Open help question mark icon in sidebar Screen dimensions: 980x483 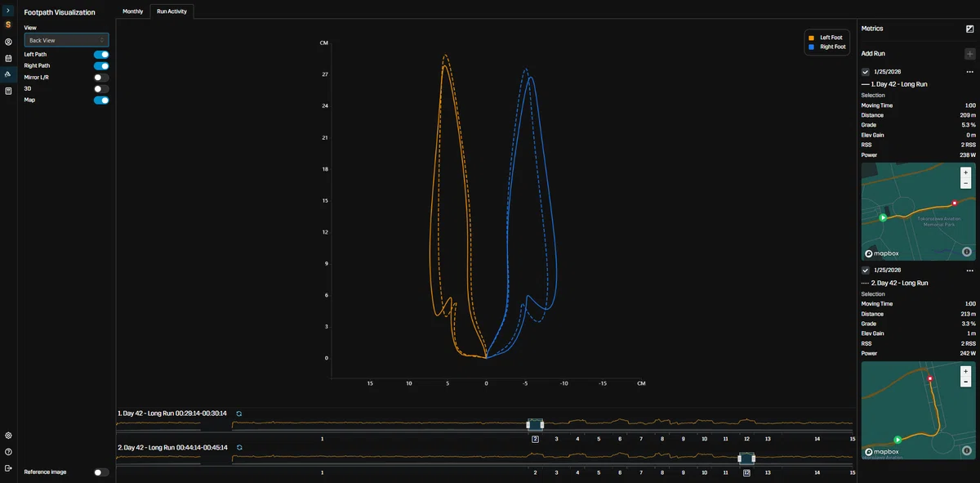pos(8,452)
